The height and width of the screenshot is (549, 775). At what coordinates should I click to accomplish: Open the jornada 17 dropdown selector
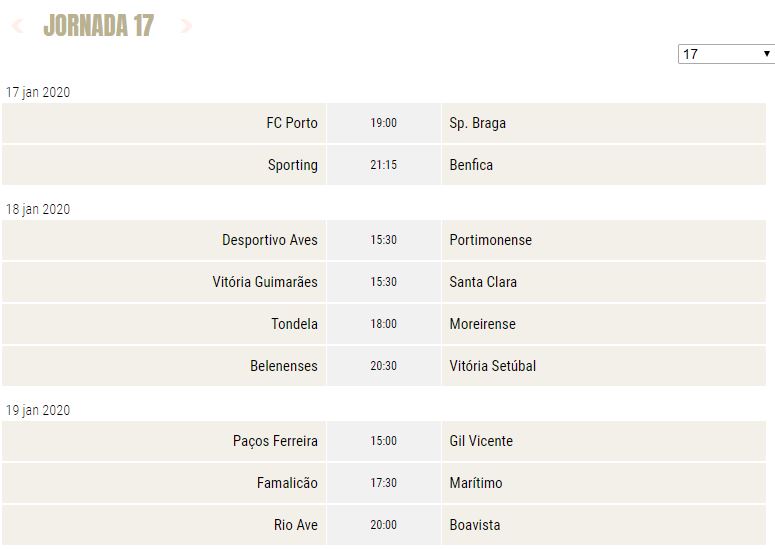pyautogui.click(x=726, y=54)
